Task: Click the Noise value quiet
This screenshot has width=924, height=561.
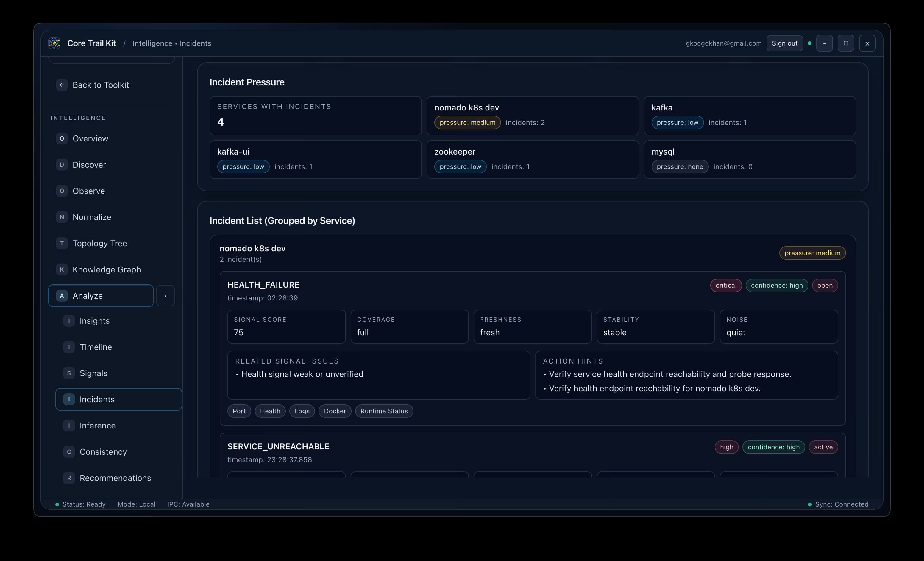Action: (736, 332)
